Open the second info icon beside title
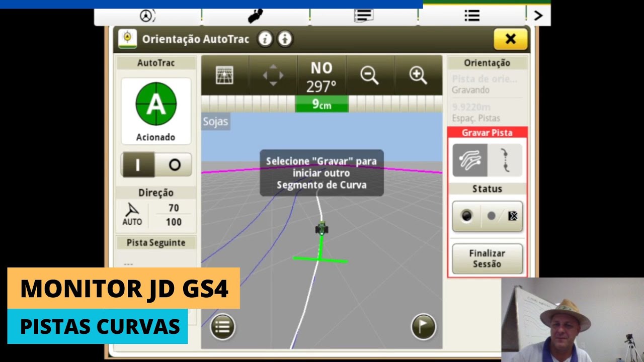Viewport: 644px width, 362px height. coord(285,39)
